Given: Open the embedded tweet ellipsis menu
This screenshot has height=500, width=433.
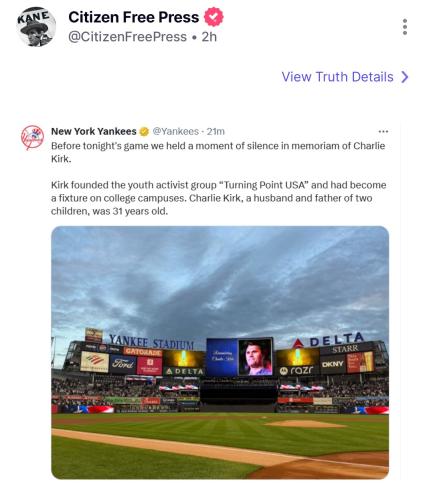Looking at the screenshot, I should (x=383, y=131).
